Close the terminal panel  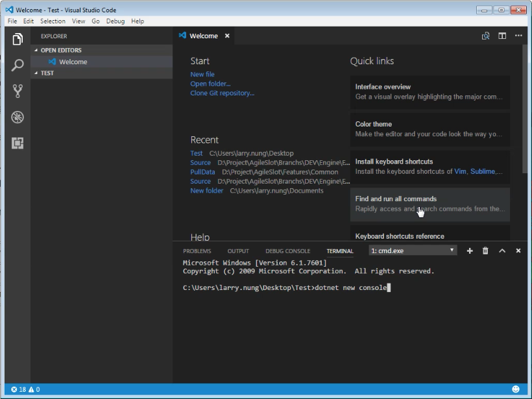518,250
